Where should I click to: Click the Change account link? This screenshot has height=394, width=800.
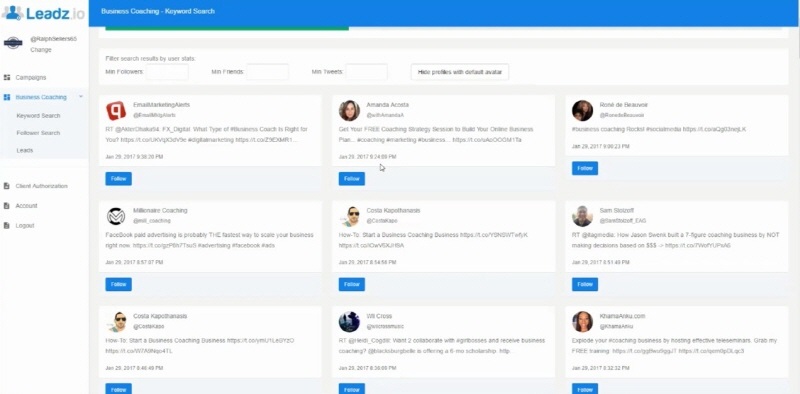pyautogui.click(x=41, y=50)
